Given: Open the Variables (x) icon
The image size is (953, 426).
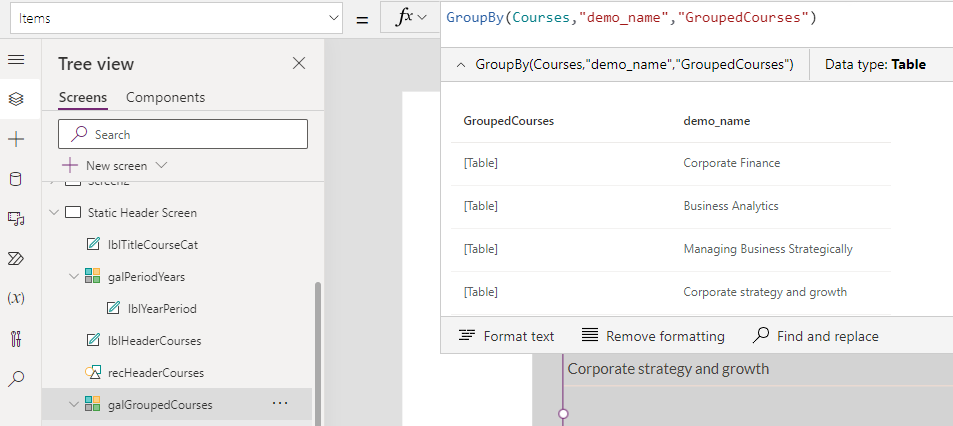Looking at the screenshot, I should click(x=16, y=298).
